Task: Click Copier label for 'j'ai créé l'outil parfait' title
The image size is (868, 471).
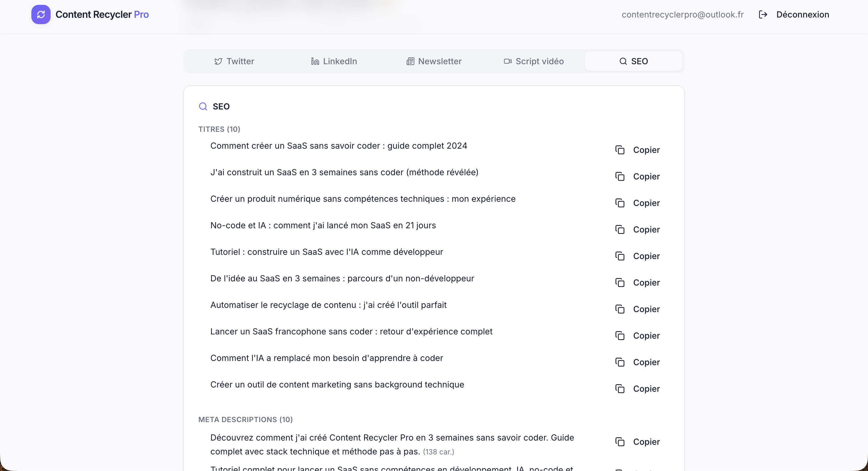Action: (x=646, y=309)
